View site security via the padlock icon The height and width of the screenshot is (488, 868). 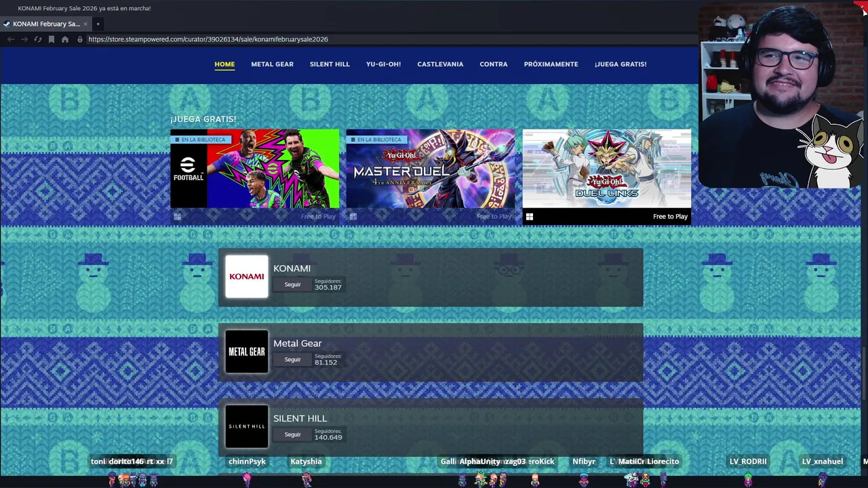coord(80,39)
